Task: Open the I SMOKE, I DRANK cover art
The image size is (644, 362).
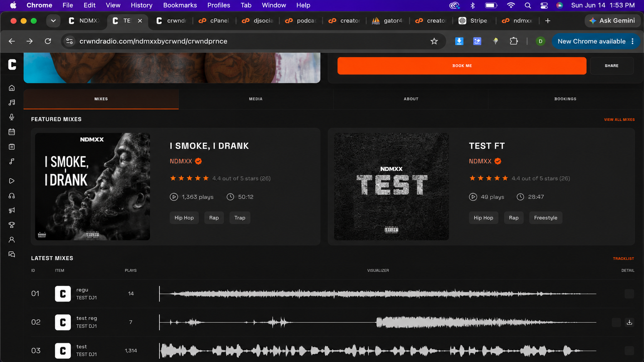Action: [92, 187]
